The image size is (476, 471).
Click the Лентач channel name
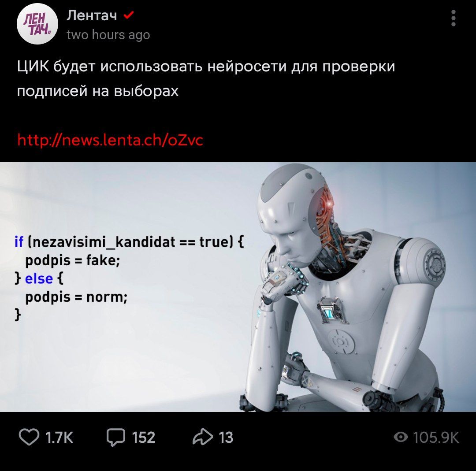click(x=92, y=15)
